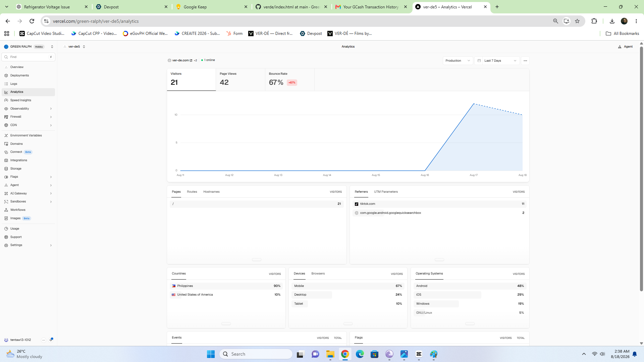This screenshot has height=362, width=644.
Task: Open the Usage icon
Action: click(x=6, y=229)
